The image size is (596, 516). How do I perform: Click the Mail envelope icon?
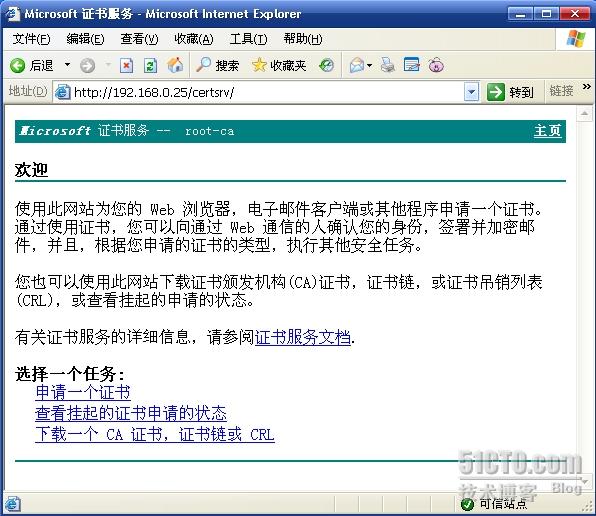pos(357,65)
